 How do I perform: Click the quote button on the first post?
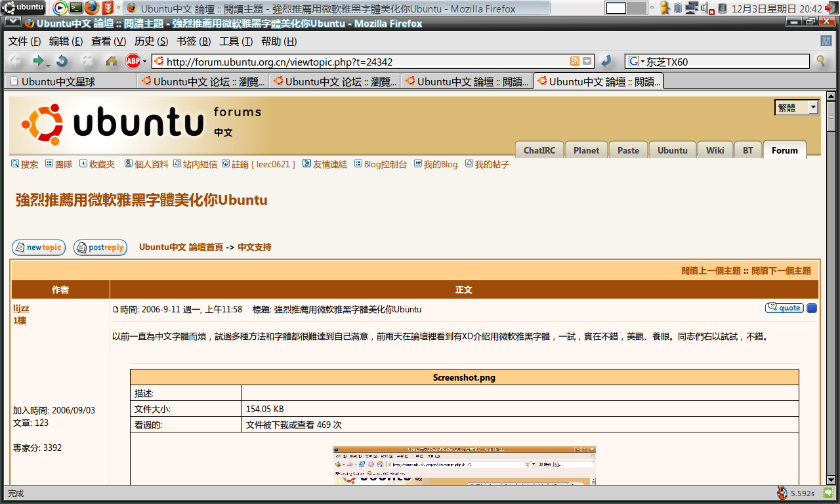pos(784,308)
